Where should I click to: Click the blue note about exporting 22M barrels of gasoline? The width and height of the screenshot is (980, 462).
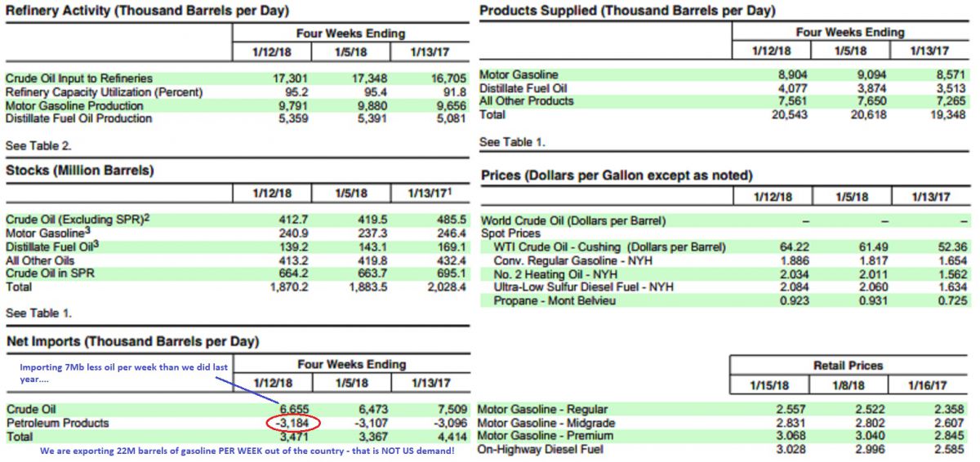(x=245, y=450)
